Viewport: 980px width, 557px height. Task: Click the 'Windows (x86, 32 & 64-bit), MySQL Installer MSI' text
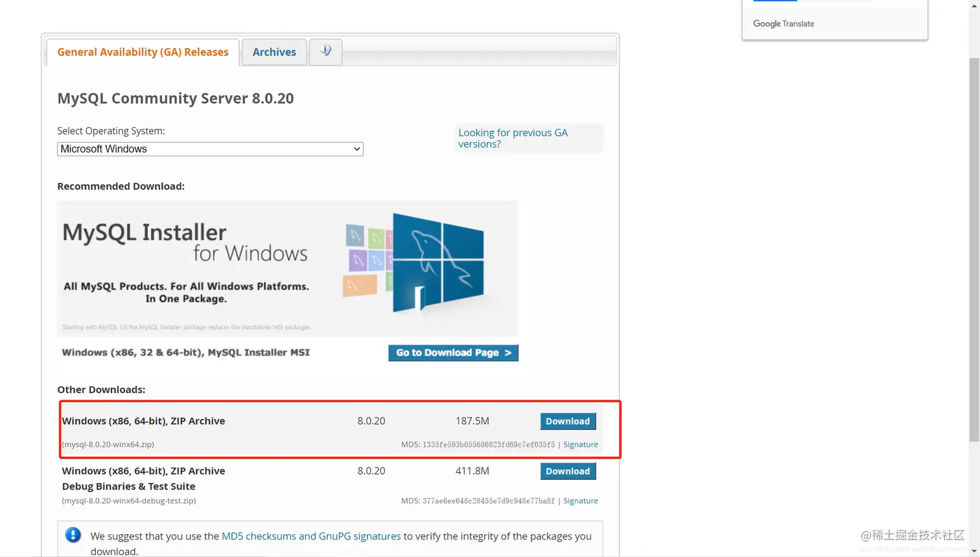tap(186, 353)
